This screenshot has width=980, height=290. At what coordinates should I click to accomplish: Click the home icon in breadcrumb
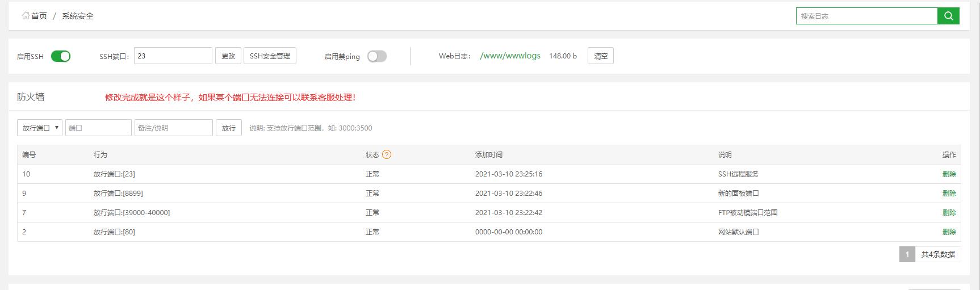(26, 16)
